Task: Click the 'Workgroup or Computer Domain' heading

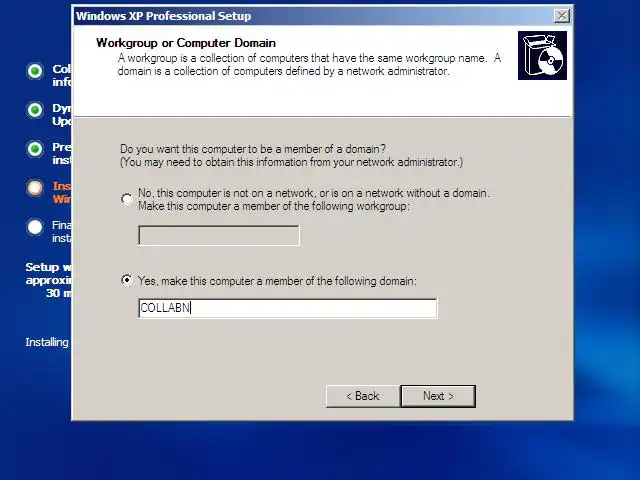Action: [186, 43]
